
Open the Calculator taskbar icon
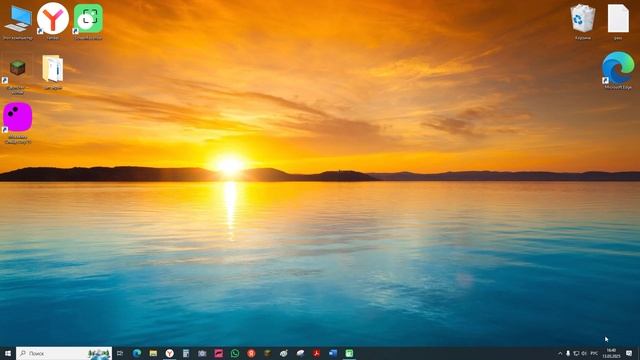(186, 353)
